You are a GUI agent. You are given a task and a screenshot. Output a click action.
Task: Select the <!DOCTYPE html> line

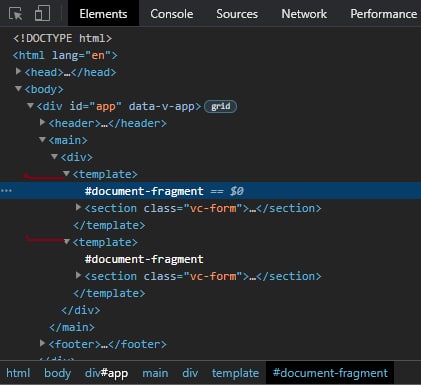(62, 38)
